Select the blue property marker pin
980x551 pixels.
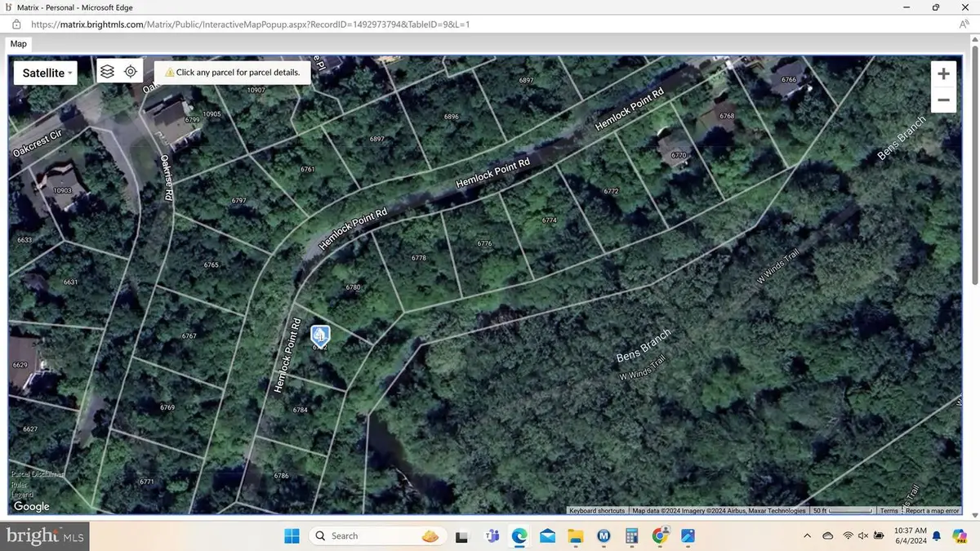(320, 334)
